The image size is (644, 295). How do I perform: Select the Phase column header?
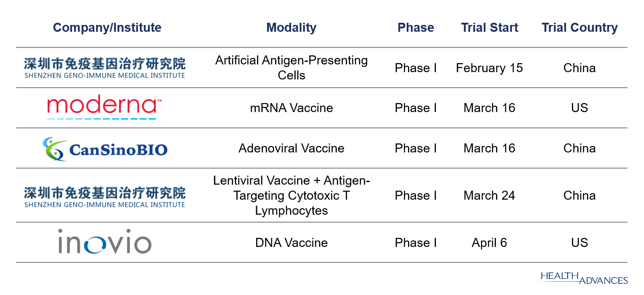[x=416, y=28]
